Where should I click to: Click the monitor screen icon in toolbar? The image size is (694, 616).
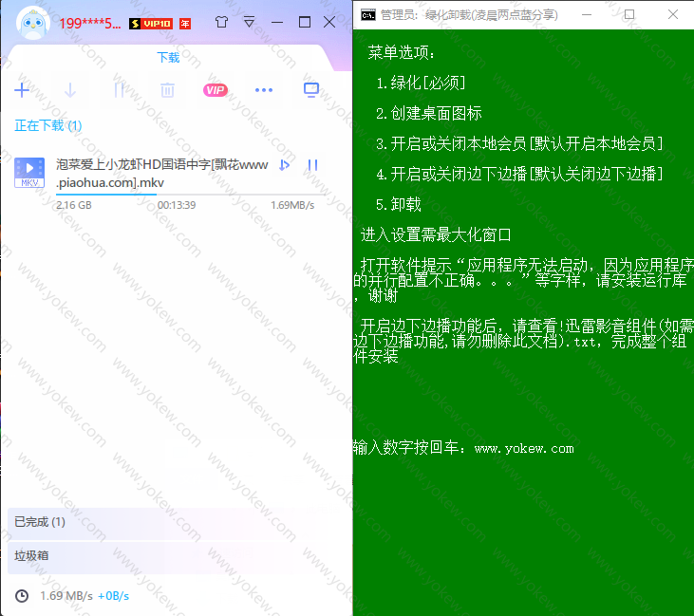coord(310,90)
